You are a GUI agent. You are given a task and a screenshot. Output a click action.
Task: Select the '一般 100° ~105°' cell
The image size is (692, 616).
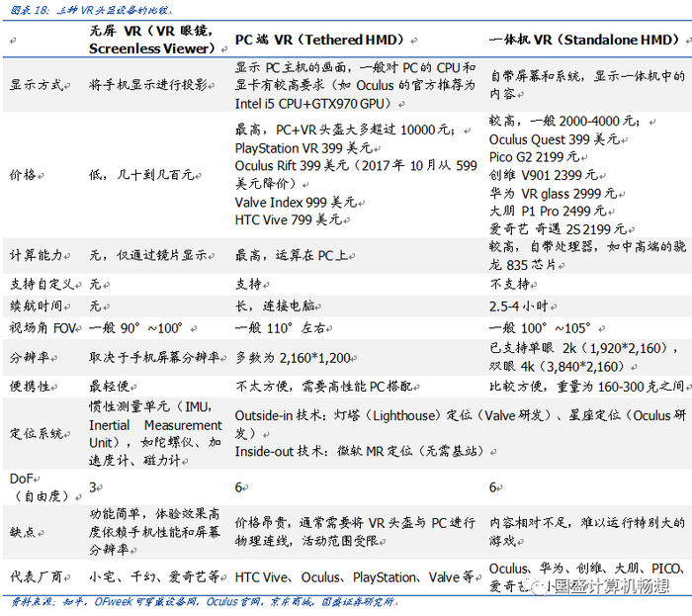(x=540, y=328)
